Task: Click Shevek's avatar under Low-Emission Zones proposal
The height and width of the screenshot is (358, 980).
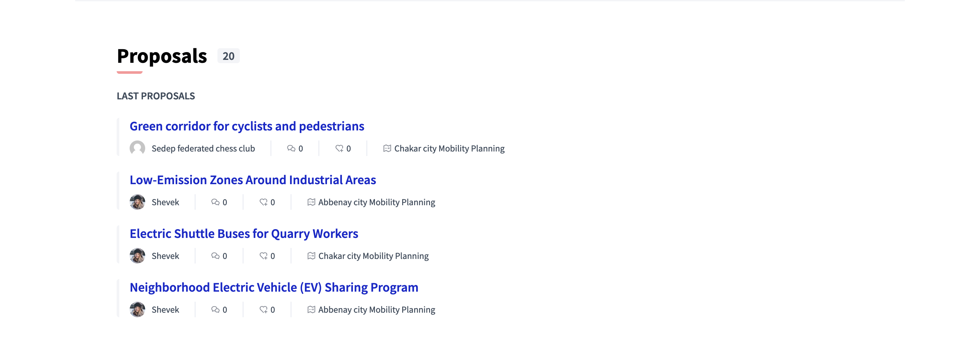Action: click(x=138, y=202)
